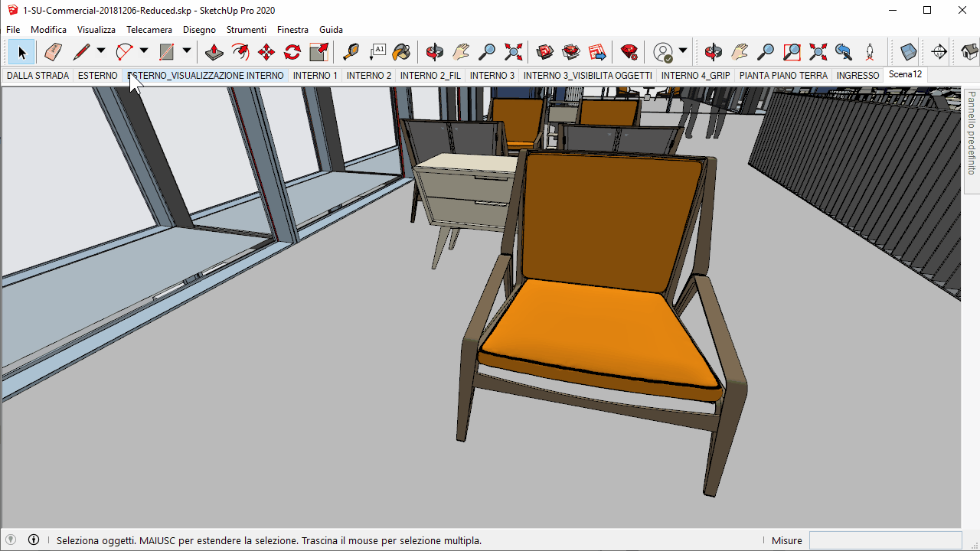Switch to DALLA STRADA scene tab
Viewport: 980px width, 551px height.
(x=38, y=76)
